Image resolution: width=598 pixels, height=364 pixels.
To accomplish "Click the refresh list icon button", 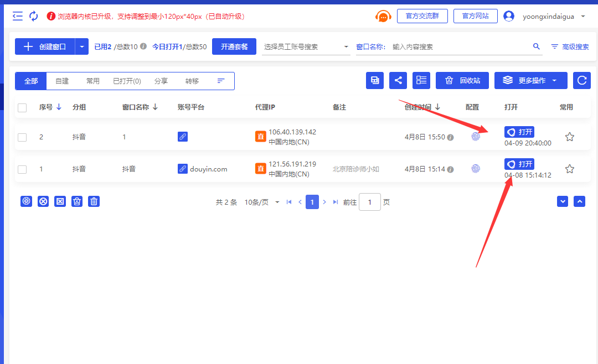I will (581, 80).
